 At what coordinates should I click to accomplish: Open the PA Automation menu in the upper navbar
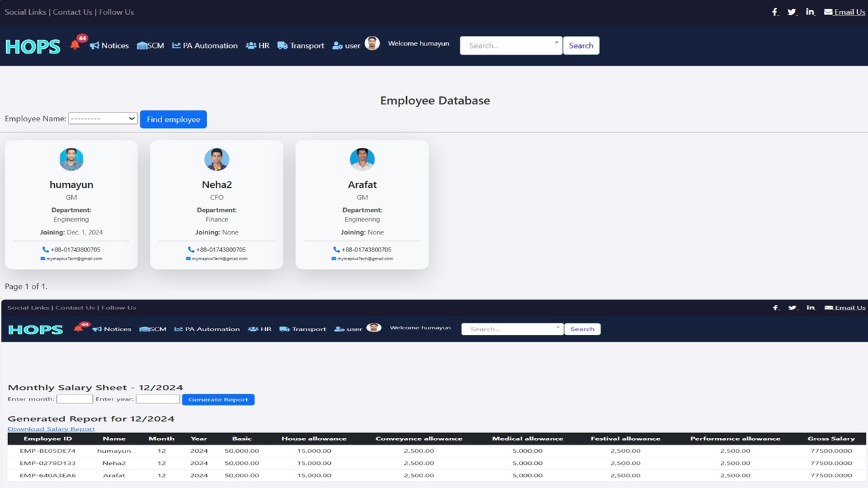[205, 45]
